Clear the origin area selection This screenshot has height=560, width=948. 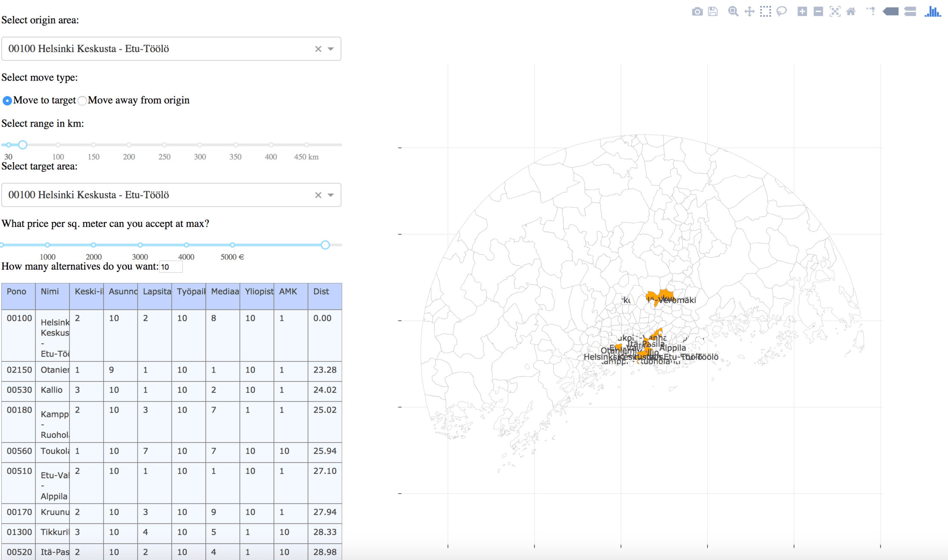[318, 49]
